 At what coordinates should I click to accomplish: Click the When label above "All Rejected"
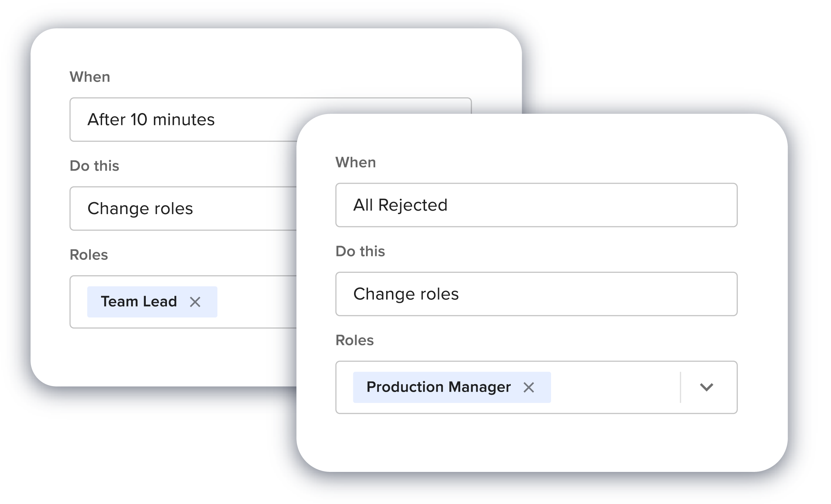tap(355, 163)
